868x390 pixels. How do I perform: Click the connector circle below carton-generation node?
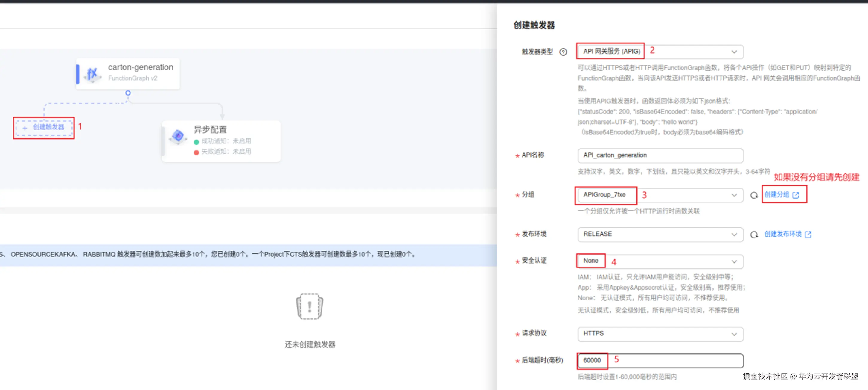click(128, 93)
